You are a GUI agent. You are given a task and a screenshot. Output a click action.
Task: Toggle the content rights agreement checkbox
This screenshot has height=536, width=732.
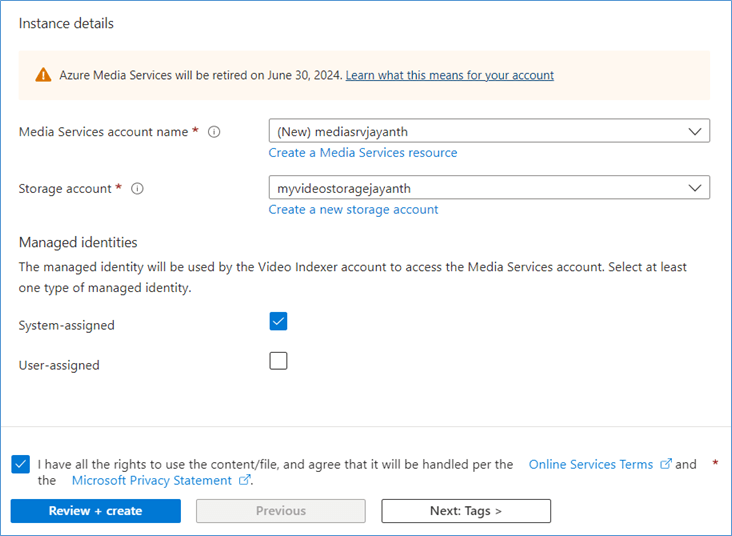21,464
